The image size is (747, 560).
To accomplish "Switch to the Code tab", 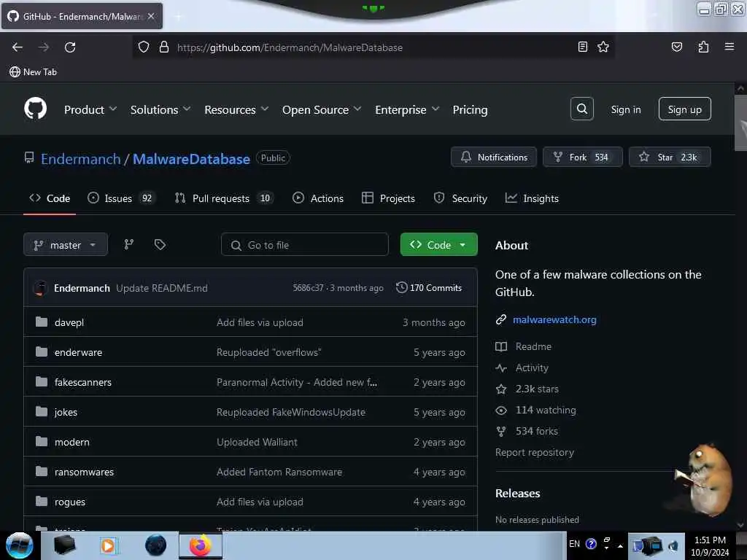I will point(50,198).
